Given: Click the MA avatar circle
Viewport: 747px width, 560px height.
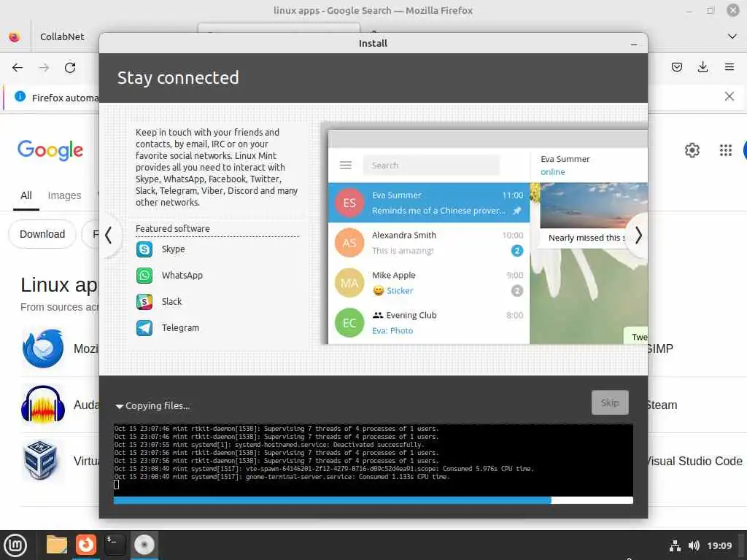Looking at the screenshot, I should [349, 283].
